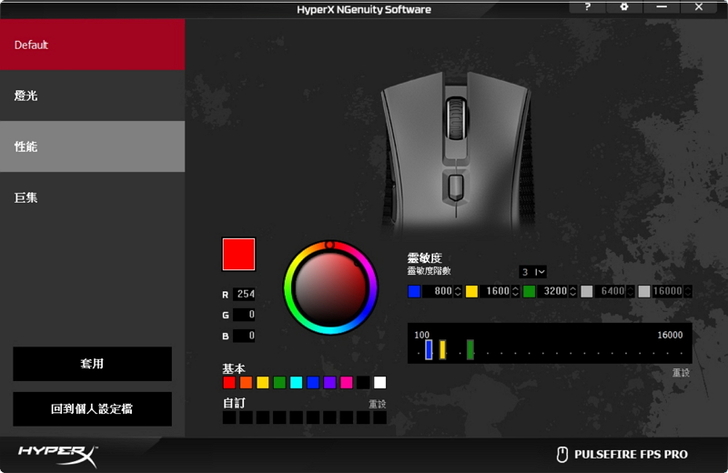Click the 16000 DPI value field
The image size is (728, 473).
(668, 291)
